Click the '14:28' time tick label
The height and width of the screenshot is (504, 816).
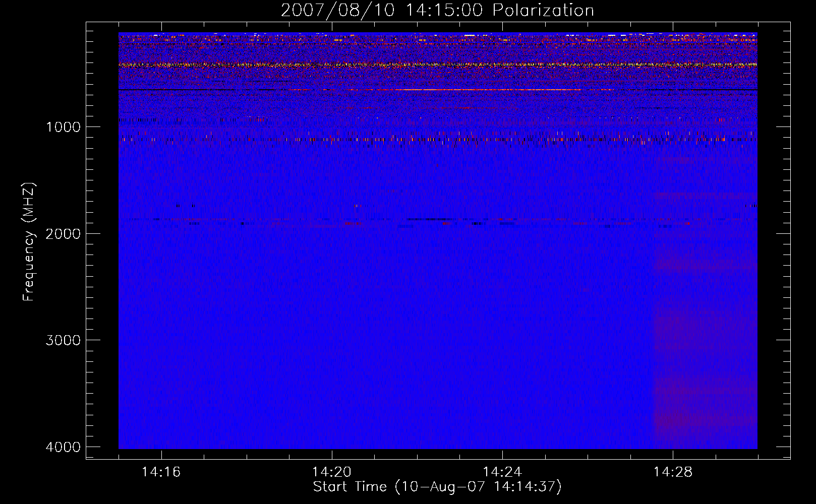673,472
